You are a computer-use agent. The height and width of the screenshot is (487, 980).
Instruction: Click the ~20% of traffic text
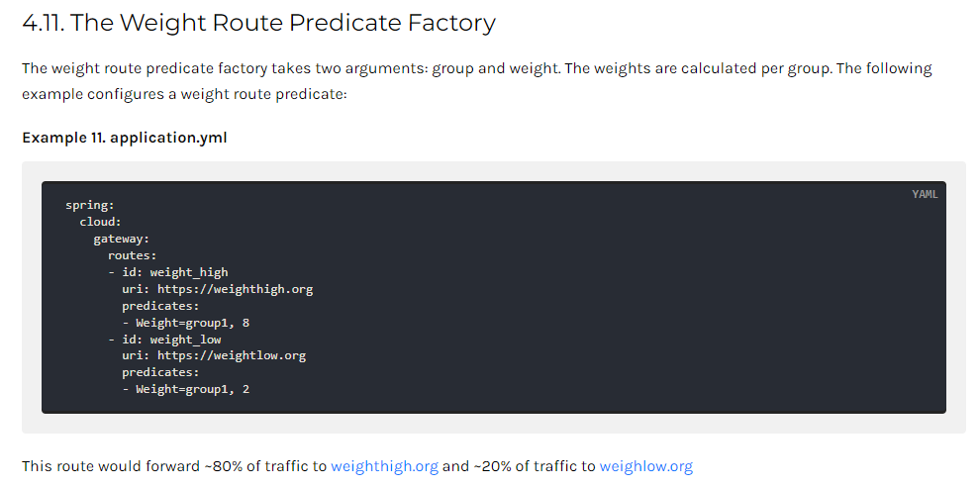tap(527, 466)
